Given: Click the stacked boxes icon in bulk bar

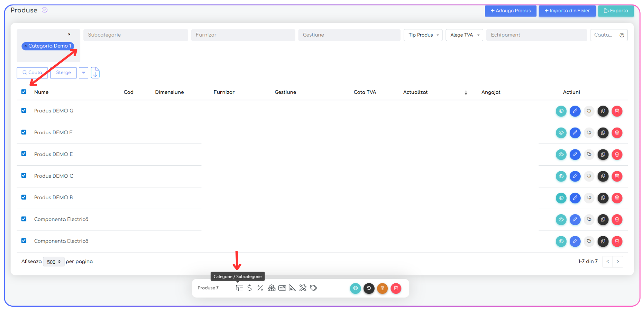Looking at the screenshot, I should pos(271,288).
